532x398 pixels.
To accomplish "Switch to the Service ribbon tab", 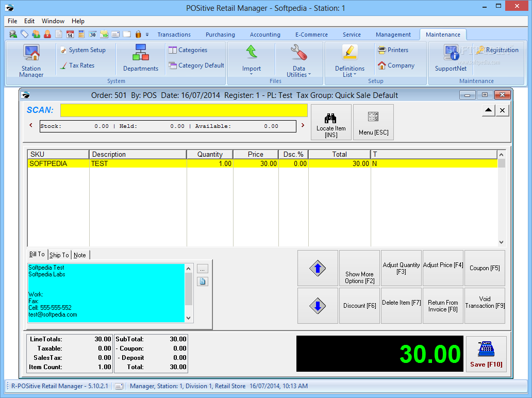I will pos(352,35).
